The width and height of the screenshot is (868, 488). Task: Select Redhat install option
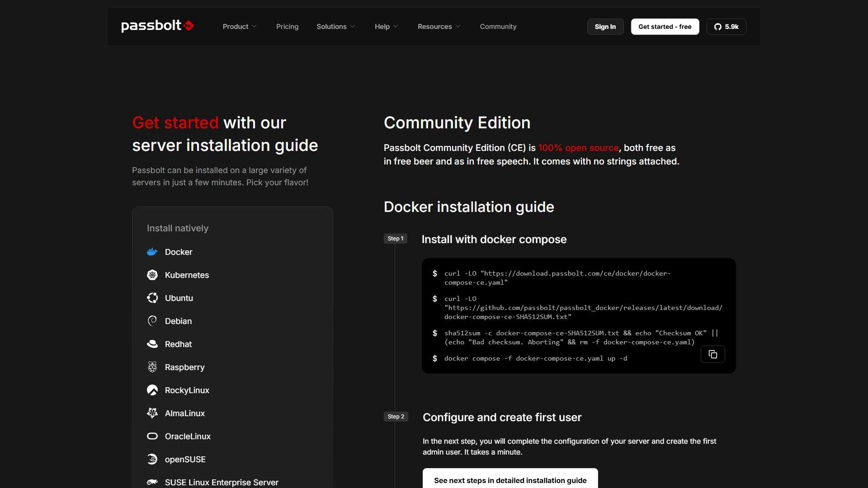pyautogui.click(x=178, y=344)
